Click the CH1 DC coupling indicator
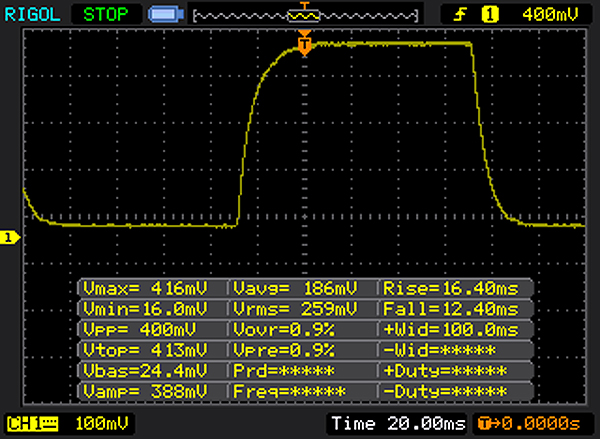 (x=33, y=424)
